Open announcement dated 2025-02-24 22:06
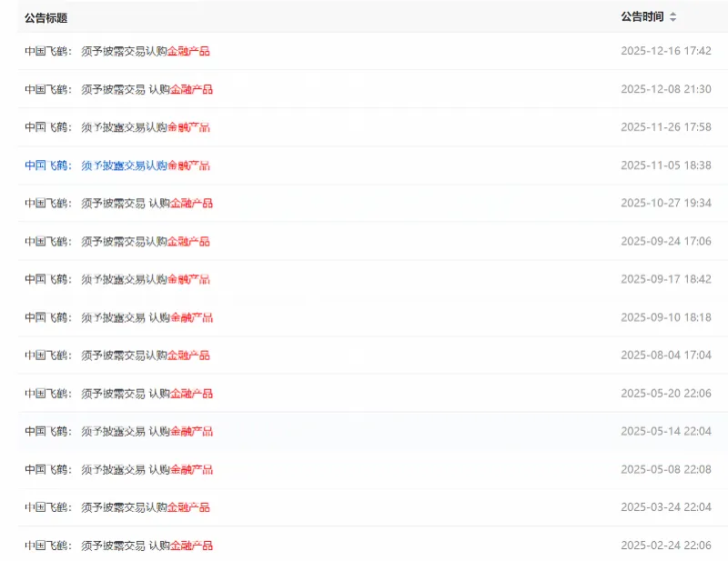Image resolution: width=728 pixels, height=561 pixels. coord(119,546)
